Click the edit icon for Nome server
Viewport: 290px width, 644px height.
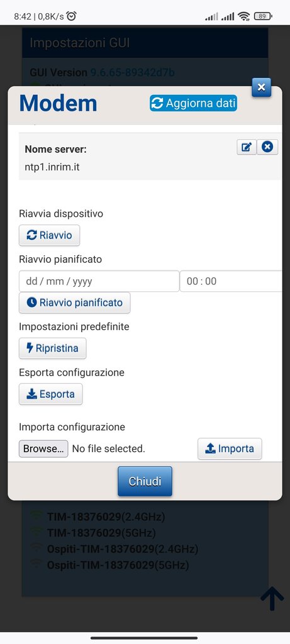point(247,147)
